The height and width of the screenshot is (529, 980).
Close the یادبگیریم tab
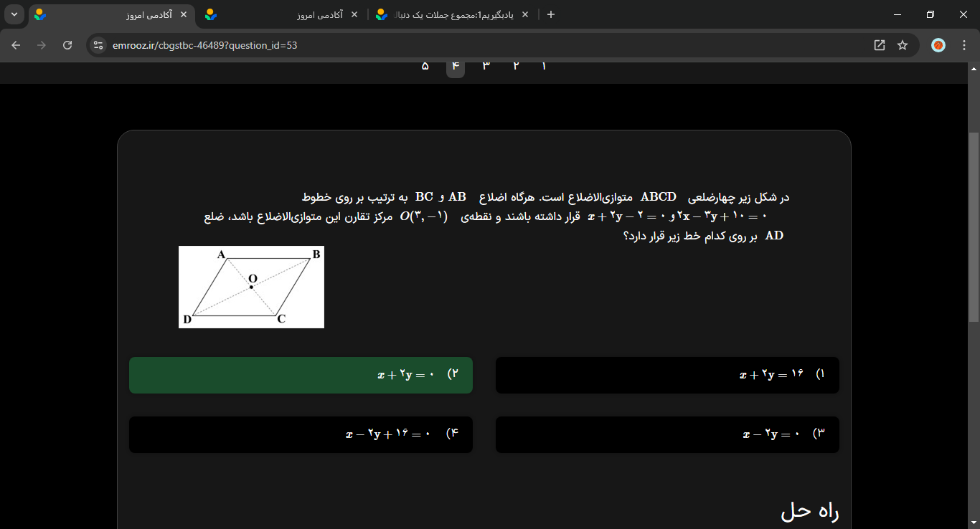[525, 14]
